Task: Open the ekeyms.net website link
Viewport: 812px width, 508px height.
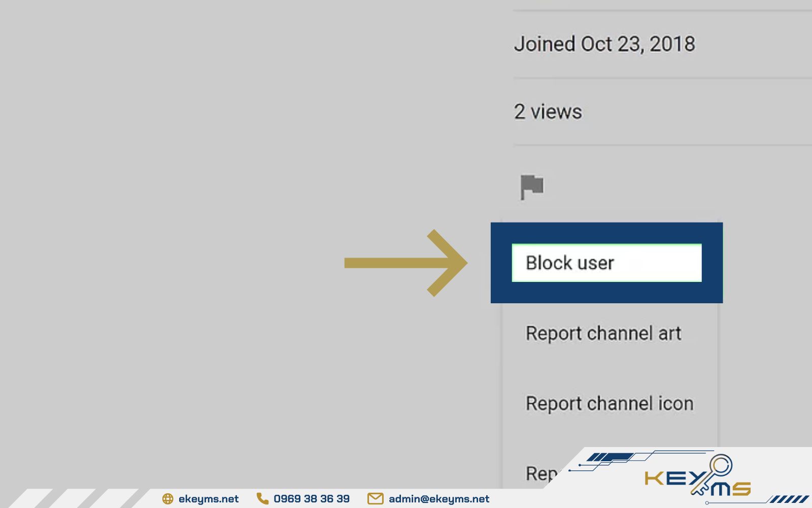Action: (x=209, y=499)
